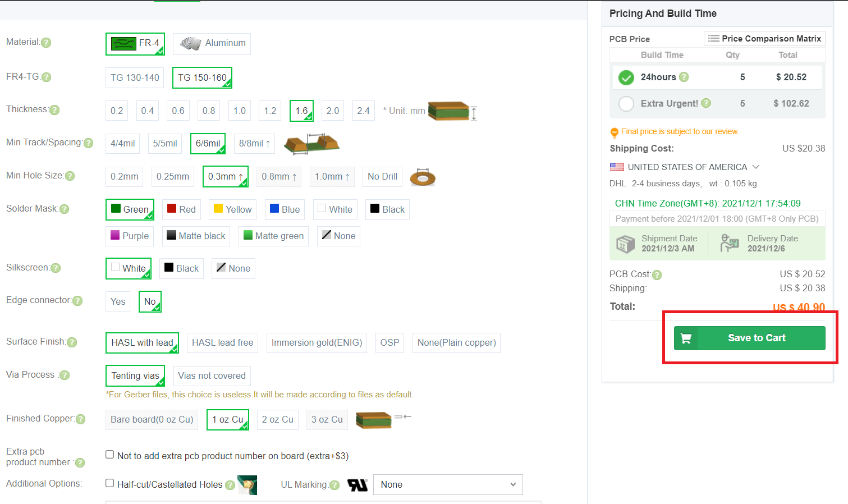This screenshot has height=504, width=848.
Task: Click the UL Marking logo icon
Action: tap(357, 485)
